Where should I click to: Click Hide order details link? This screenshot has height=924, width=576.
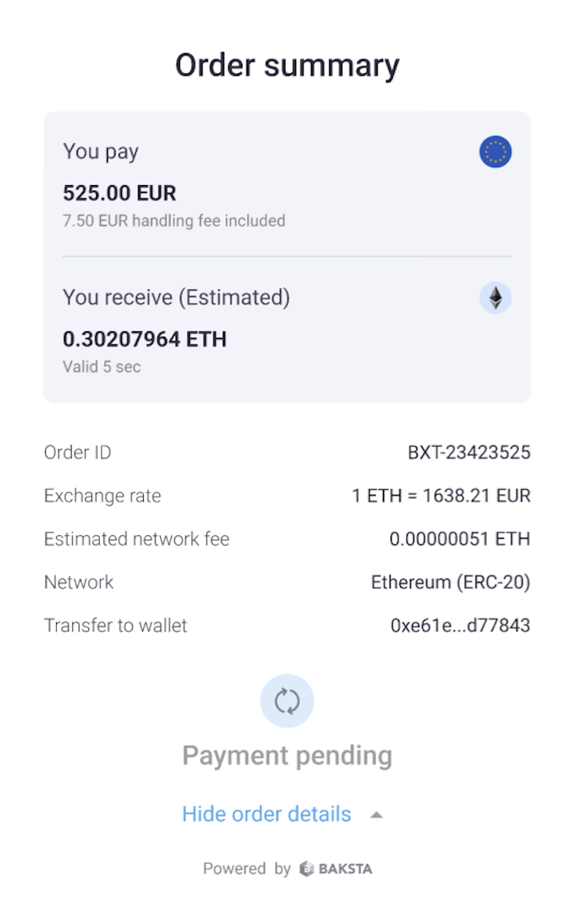coord(267,814)
